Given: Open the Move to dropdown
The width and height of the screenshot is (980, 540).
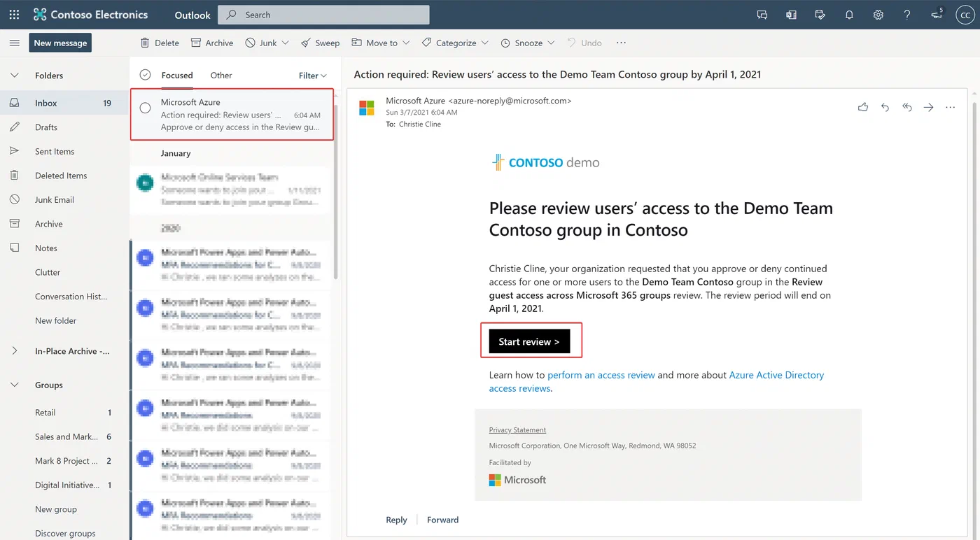Looking at the screenshot, I should [x=380, y=43].
